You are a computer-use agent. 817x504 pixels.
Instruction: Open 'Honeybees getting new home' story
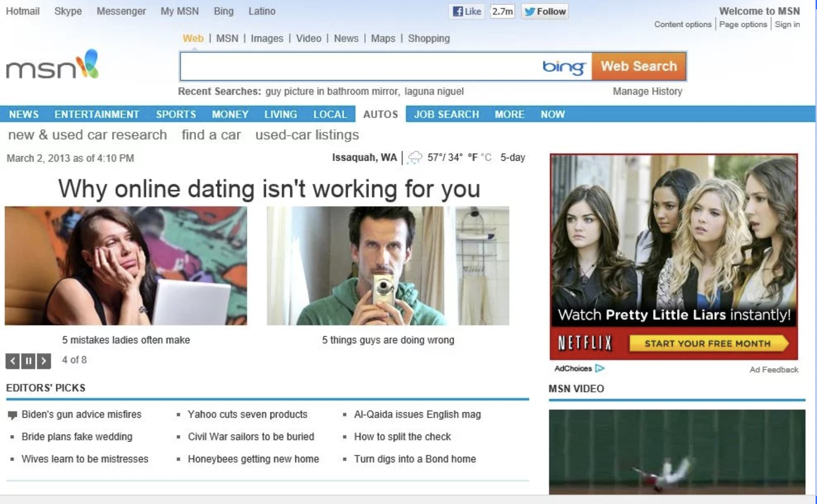pyautogui.click(x=253, y=459)
